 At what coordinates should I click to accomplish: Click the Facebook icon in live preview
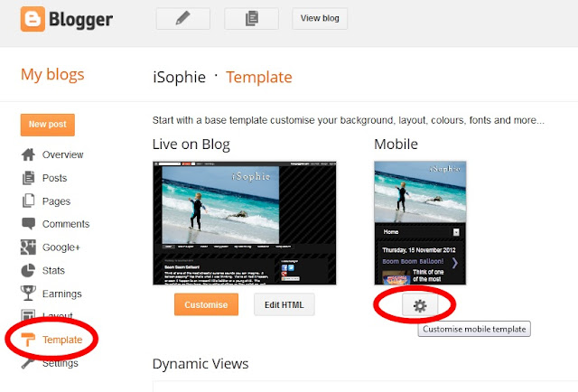[x=284, y=267]
